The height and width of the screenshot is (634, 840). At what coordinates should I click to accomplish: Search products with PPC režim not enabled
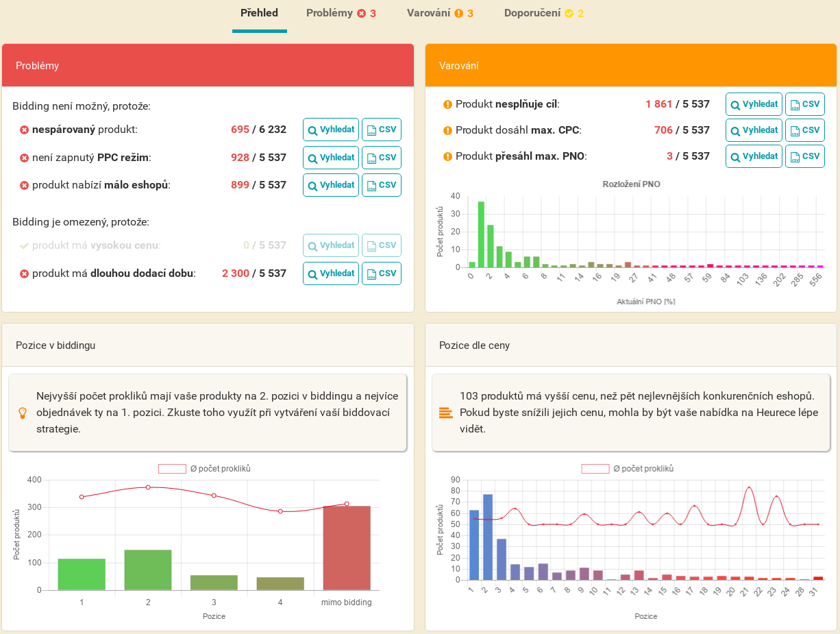pyautogui.click(x=330, y=158)
